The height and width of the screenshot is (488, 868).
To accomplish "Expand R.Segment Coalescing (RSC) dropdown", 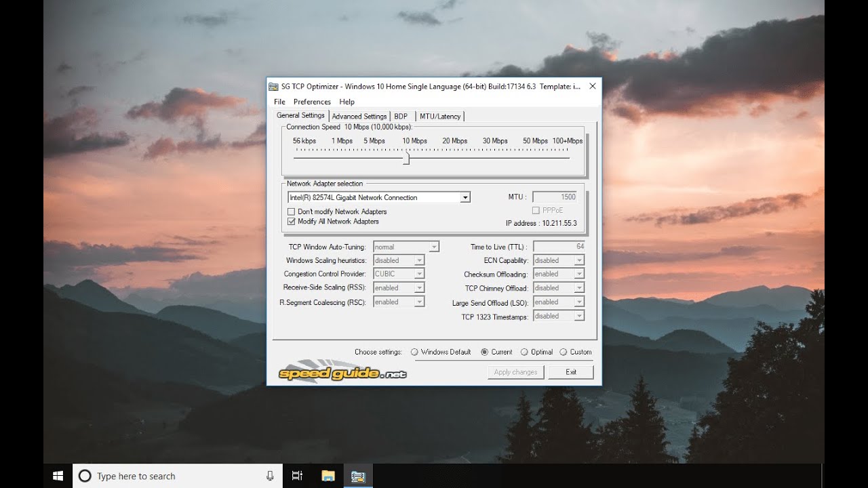I will tap(420, 302).
